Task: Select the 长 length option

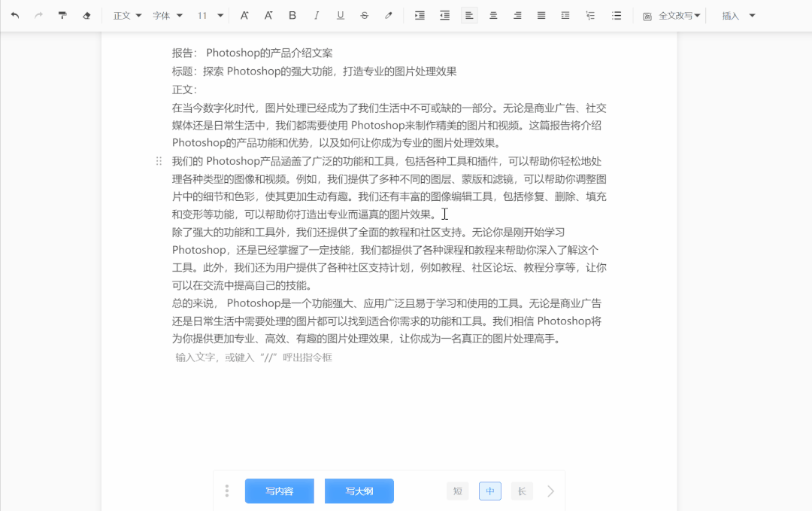Action: [x=522, y=491]
